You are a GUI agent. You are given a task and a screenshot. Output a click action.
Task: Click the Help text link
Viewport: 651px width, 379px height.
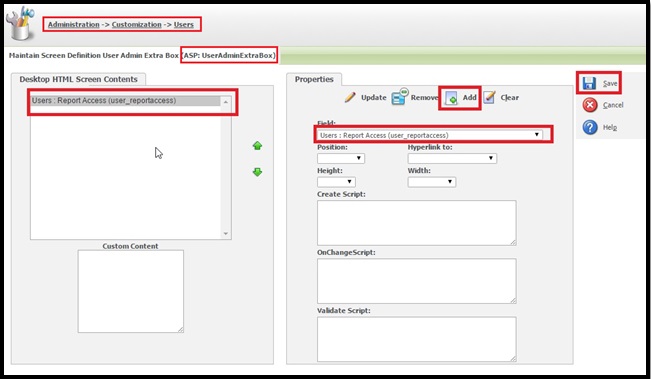[609, 127]
